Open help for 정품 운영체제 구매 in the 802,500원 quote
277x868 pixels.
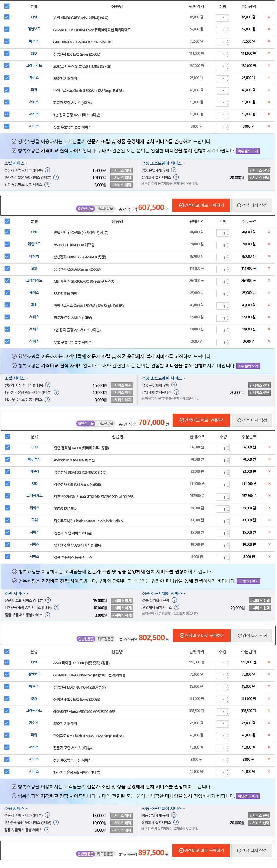(174, 600)
